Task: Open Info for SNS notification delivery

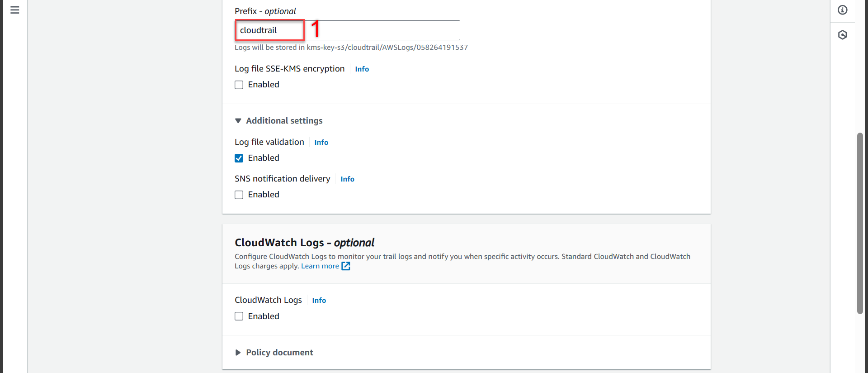Action: (x=347, y=179)
